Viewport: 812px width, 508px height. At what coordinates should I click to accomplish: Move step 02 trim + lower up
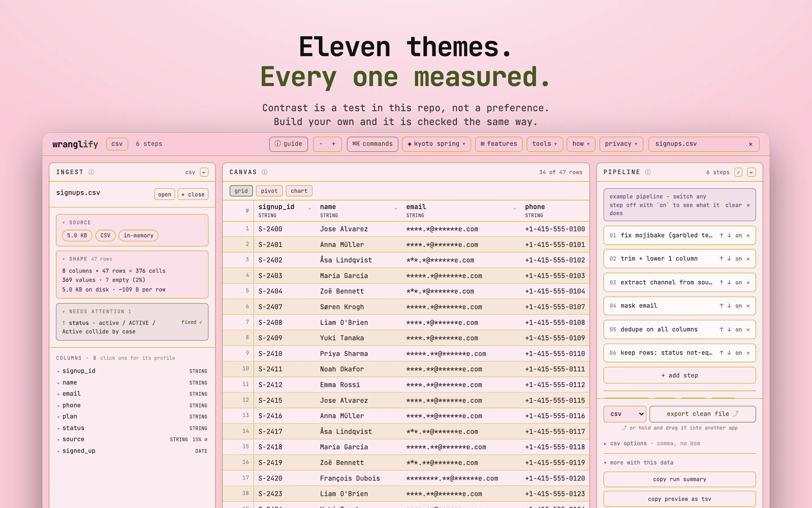(721, 259)
